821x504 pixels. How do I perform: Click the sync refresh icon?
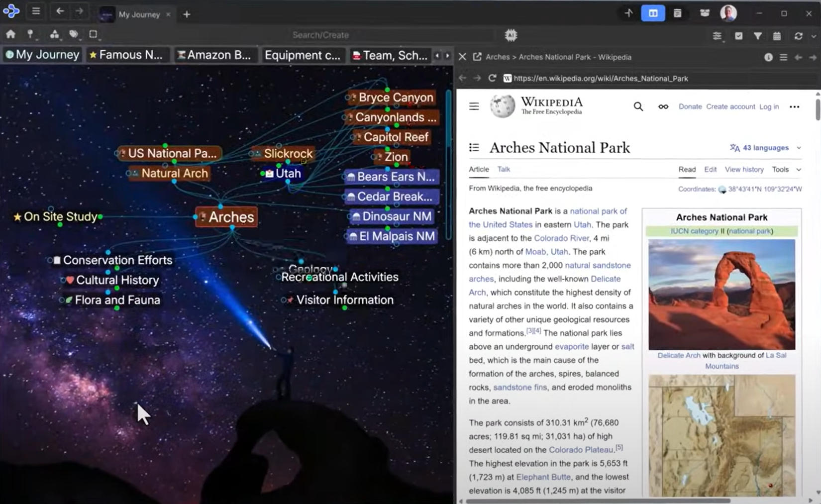coord(799,36)
